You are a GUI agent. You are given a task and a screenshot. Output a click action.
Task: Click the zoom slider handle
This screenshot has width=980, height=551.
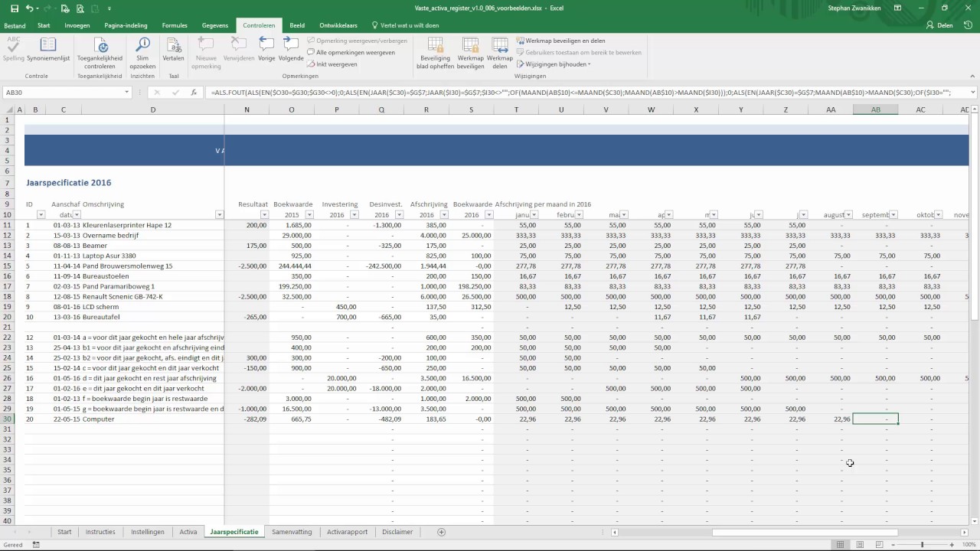922,545
